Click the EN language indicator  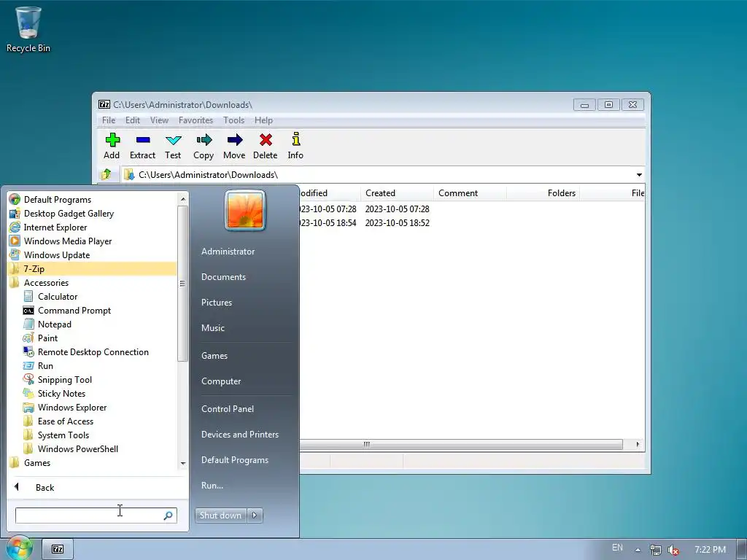tap(617, 548)
